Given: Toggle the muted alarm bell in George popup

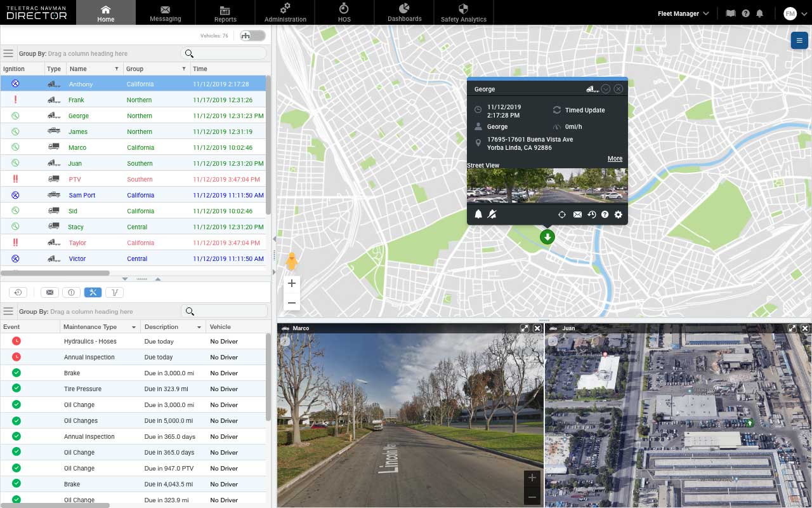Looking at the screenshot, I should pos(492,215).
